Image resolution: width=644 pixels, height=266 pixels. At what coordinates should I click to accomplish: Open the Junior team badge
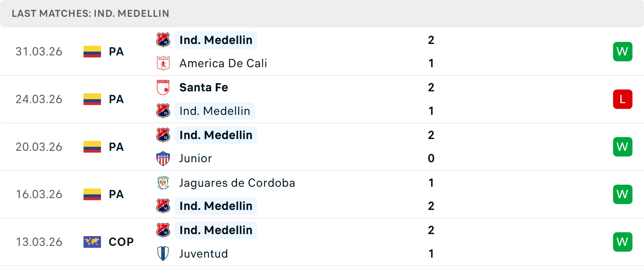click(x=163, y=158)
